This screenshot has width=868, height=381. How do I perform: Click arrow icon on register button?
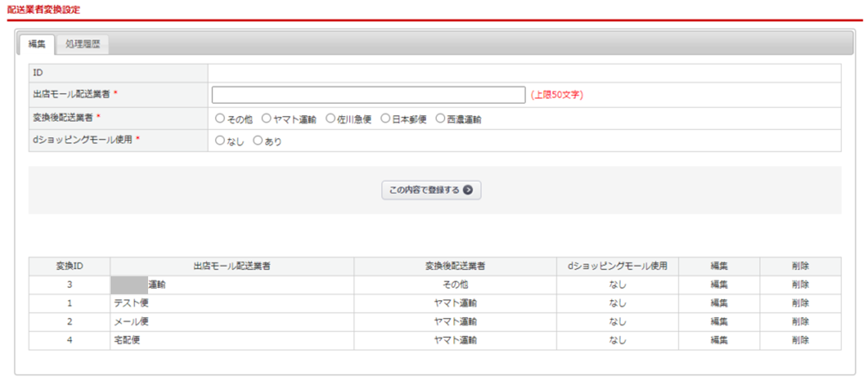tap(468, 190)
